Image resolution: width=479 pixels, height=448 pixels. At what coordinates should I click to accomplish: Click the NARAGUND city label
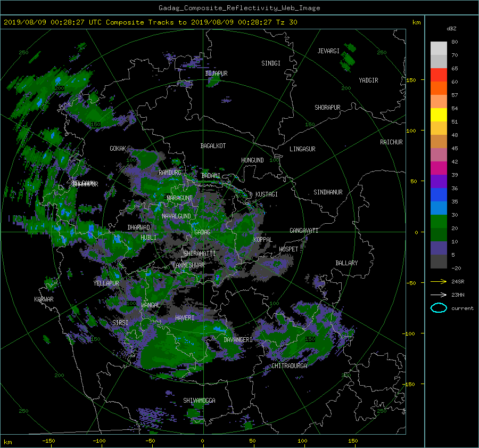pyautogui.click(x=180, y=198)
